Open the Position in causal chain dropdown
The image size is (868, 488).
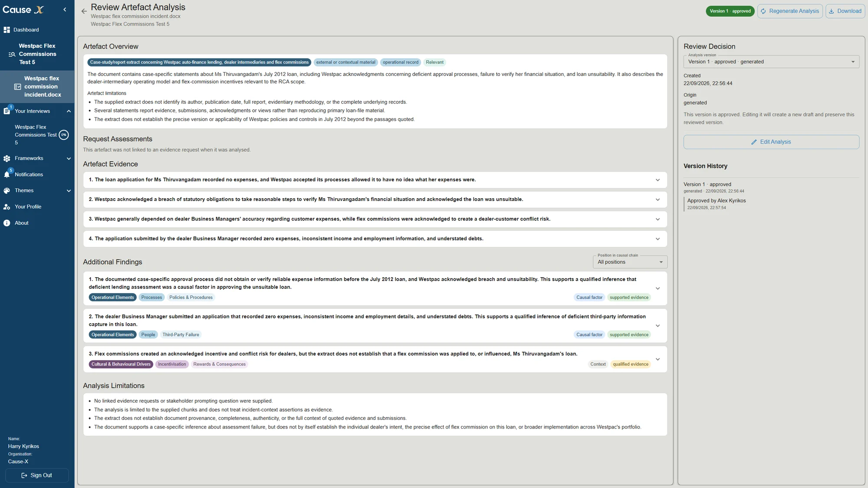[630, 262]
